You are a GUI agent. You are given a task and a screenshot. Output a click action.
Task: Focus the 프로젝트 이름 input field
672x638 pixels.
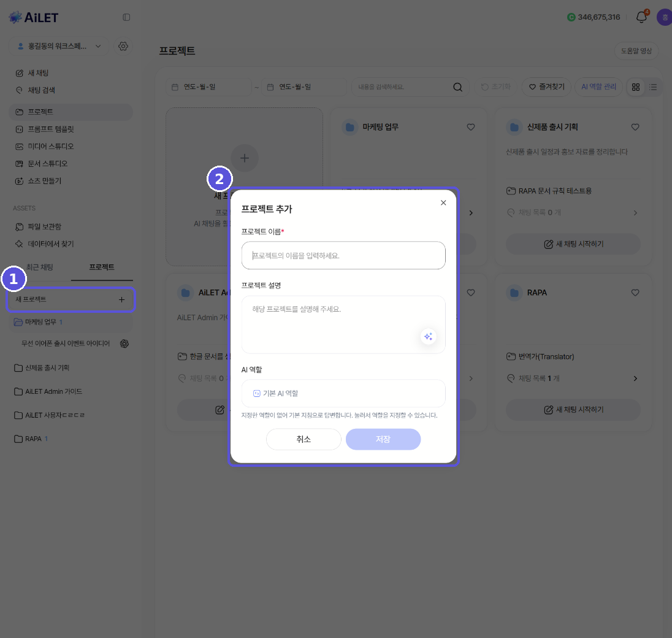[x=343, y=256]
